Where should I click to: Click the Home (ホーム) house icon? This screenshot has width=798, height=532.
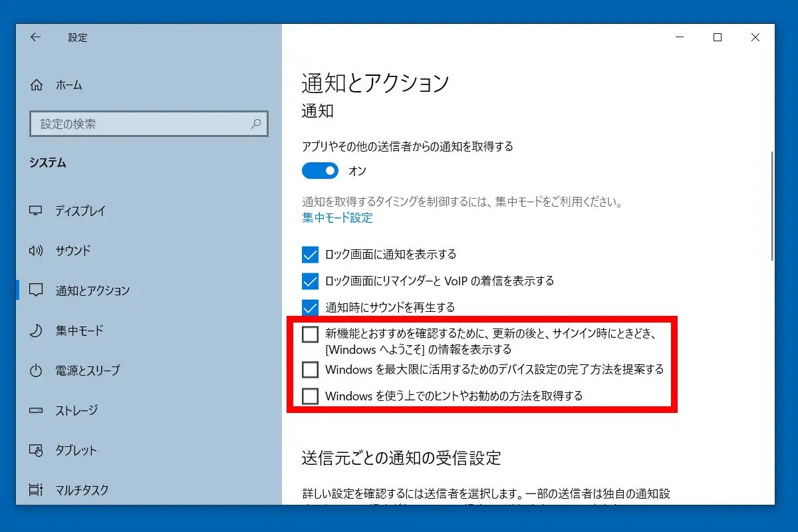pyautogui.click(x=37, y=85)
